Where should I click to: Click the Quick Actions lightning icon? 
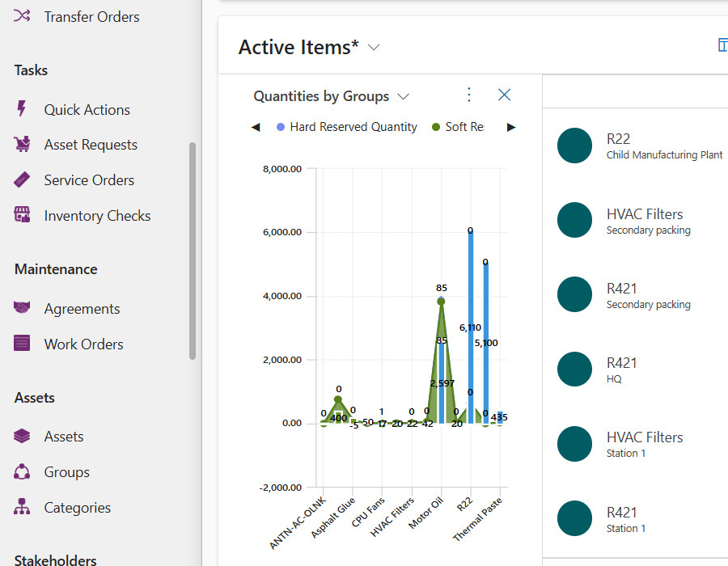coord(21,108)
